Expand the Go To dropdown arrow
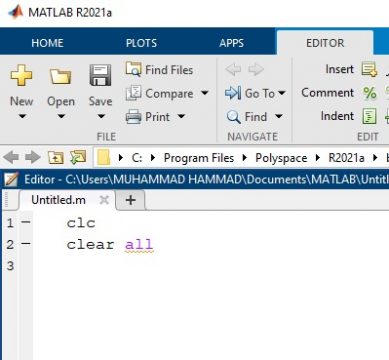The image size is (389, 360). click(x=282, y=93)
